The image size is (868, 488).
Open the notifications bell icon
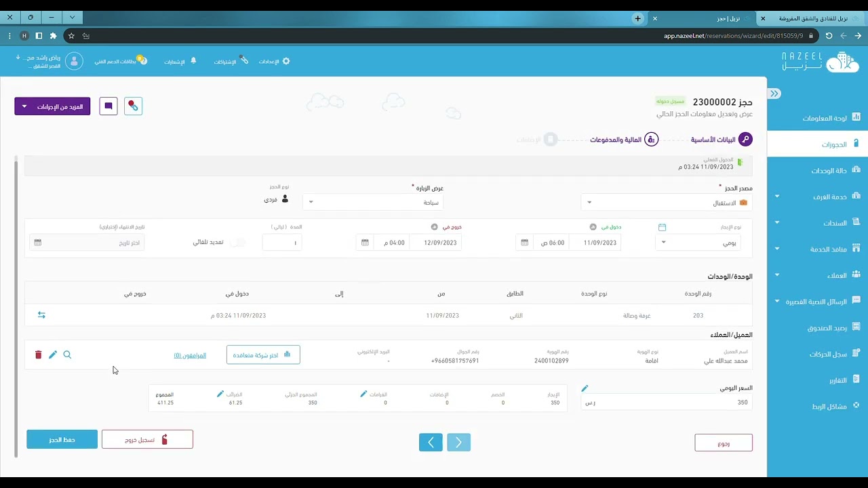(x=193, y=61)
